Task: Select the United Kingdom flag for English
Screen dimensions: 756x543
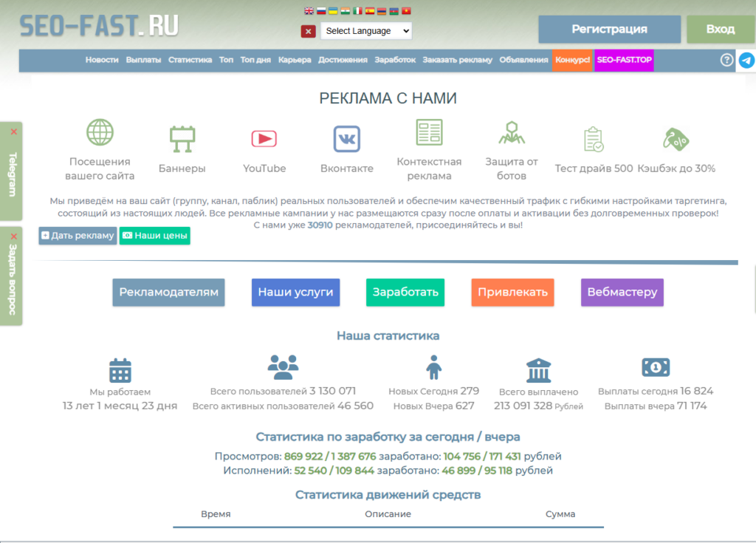Action: click(309, 11)
